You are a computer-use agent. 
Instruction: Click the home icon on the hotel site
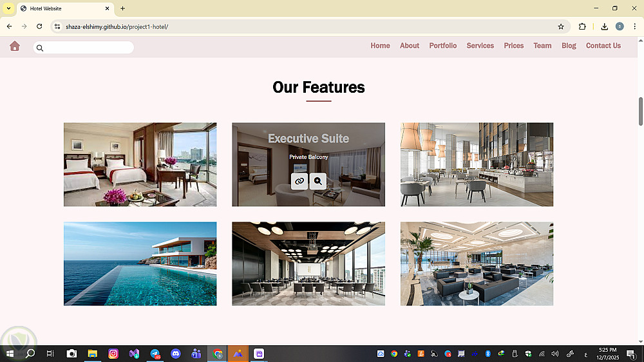click(15, 46)
